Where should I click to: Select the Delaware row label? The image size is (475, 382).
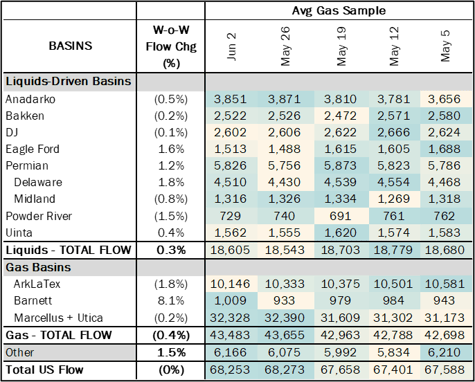point(38,182)
